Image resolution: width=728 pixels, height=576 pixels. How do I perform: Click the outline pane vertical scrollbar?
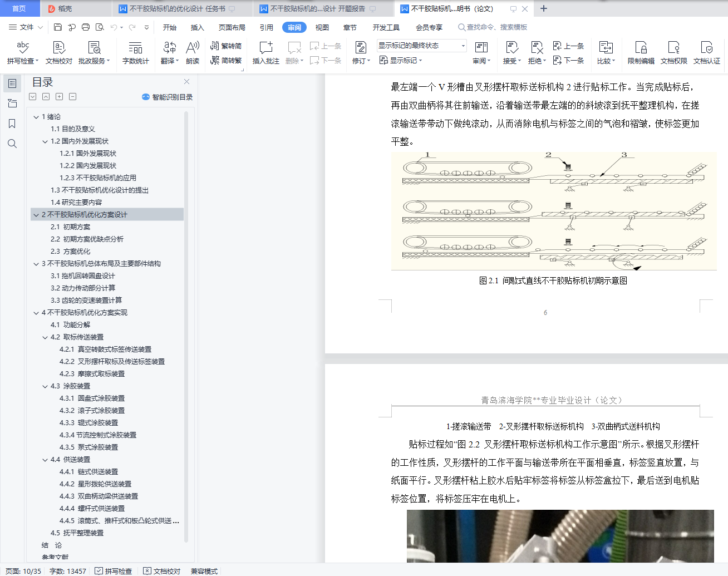[x=186, y=327]
